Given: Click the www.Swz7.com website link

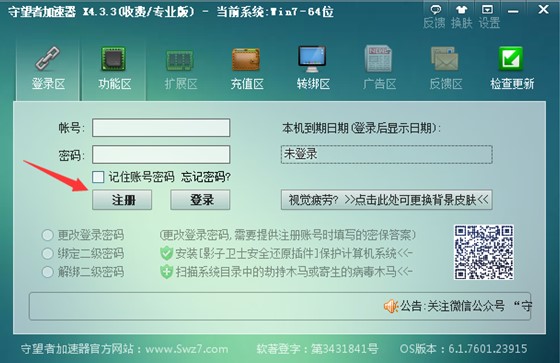Looking at the screenshot, I should (x=187, y=349).
